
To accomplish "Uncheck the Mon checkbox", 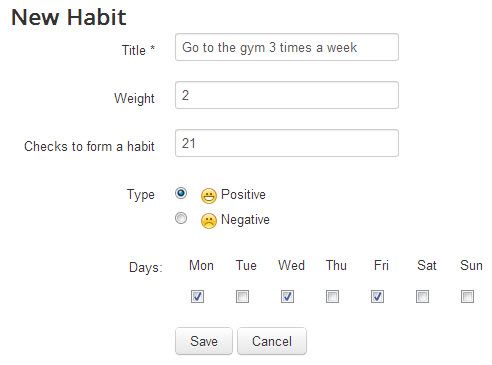I will [x=197, y=296].
